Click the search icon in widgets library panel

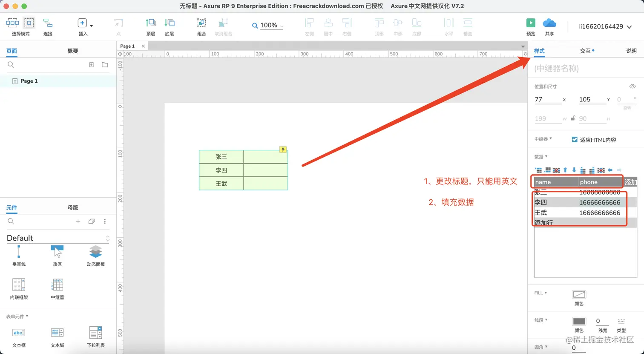[x=11, y=221]
